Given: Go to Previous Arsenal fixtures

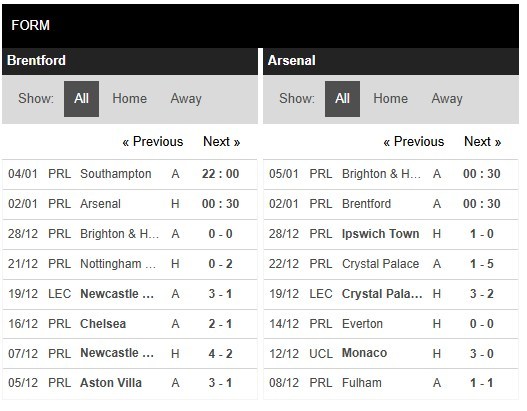Looking at the screenshot, I should [x=414, y=141].
